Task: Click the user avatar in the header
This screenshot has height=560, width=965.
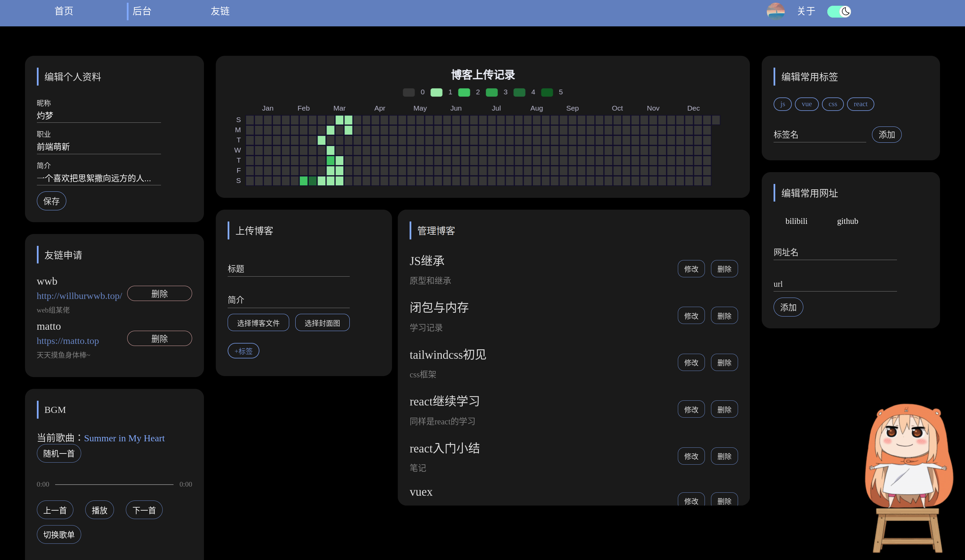Action: [x=776, y=11]
